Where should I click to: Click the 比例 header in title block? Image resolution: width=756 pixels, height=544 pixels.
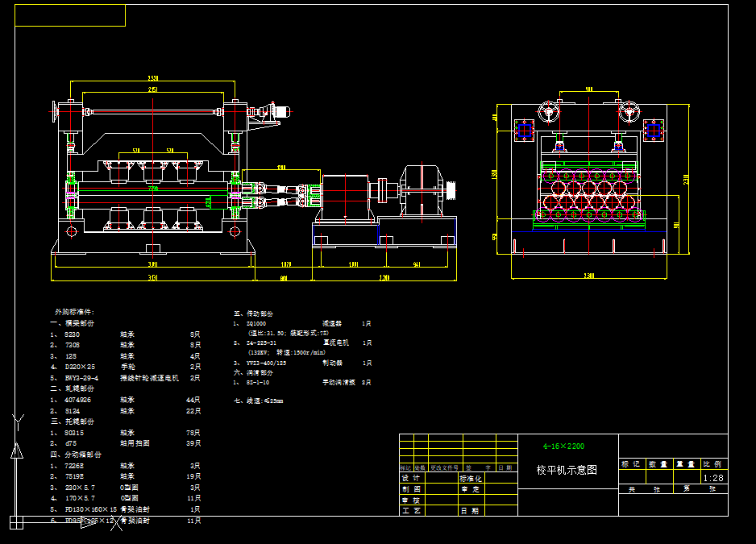pyautogui.click(x=712, y=463)
